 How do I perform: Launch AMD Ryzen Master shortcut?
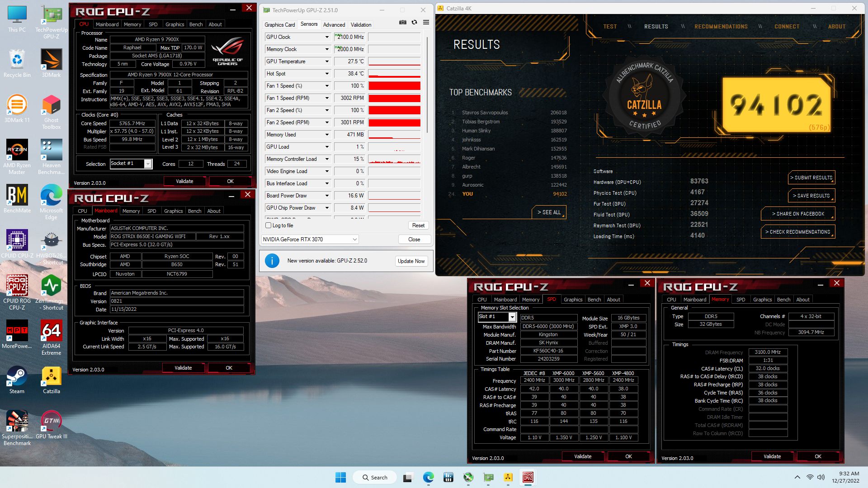(17, 157)
